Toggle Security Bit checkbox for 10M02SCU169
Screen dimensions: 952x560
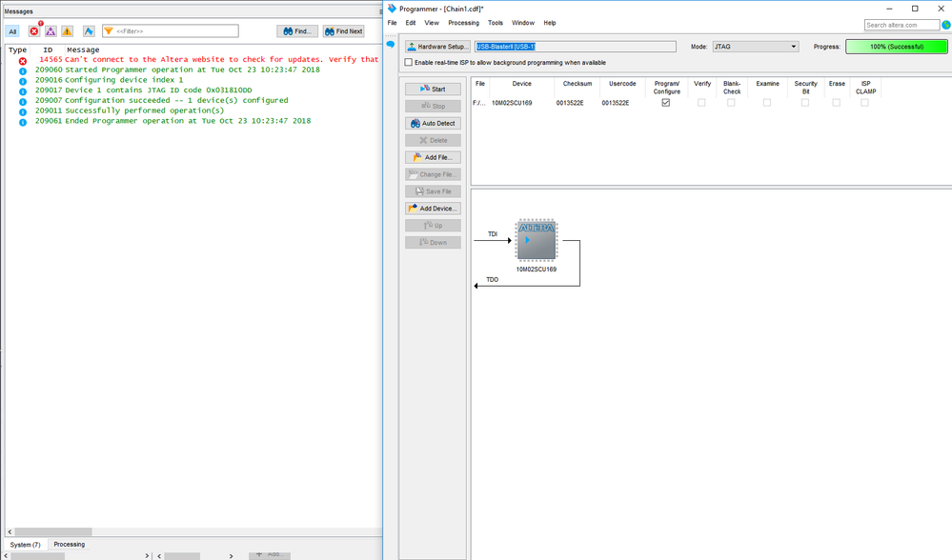coord(805,103)
